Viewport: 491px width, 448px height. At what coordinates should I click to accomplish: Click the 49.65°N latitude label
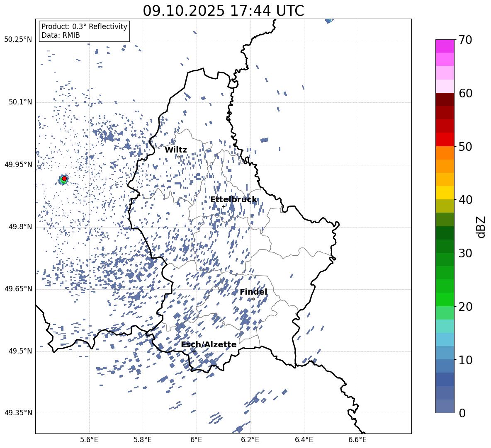point(18,288)
